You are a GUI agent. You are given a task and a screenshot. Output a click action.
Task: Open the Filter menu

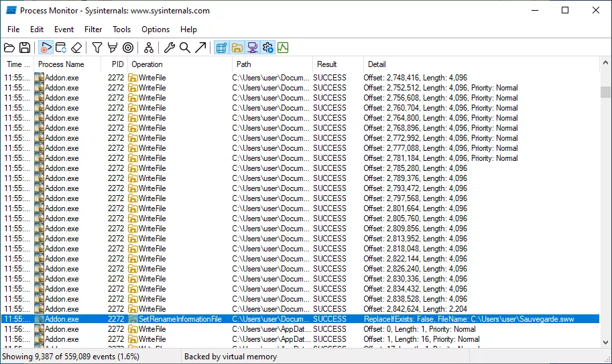click(x=93, y=29)
